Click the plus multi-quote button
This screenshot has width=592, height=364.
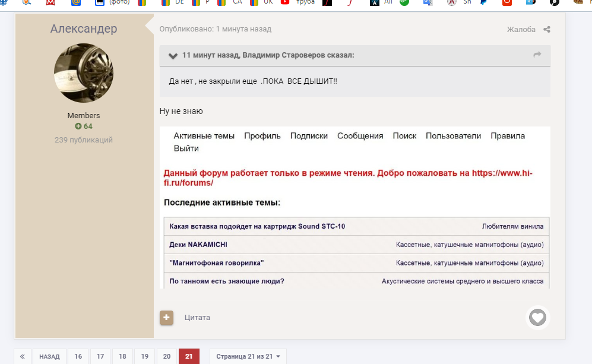(x=166, y=318)
